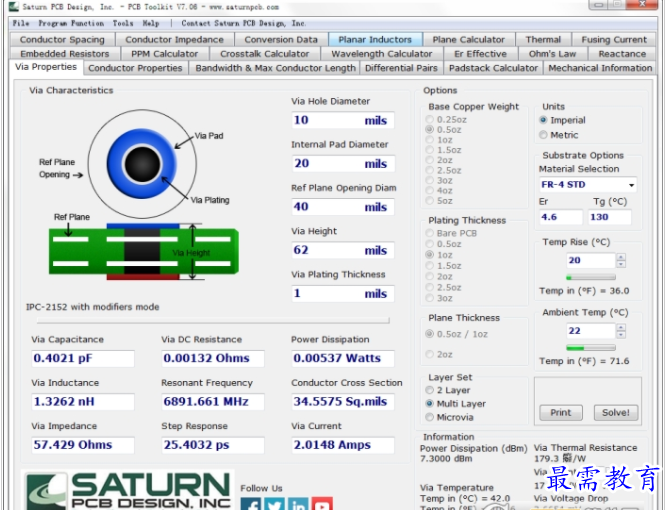Switch to Conductor Impedance tab
This screenshot has height=510, width=668.
click(x=175, y=40)
